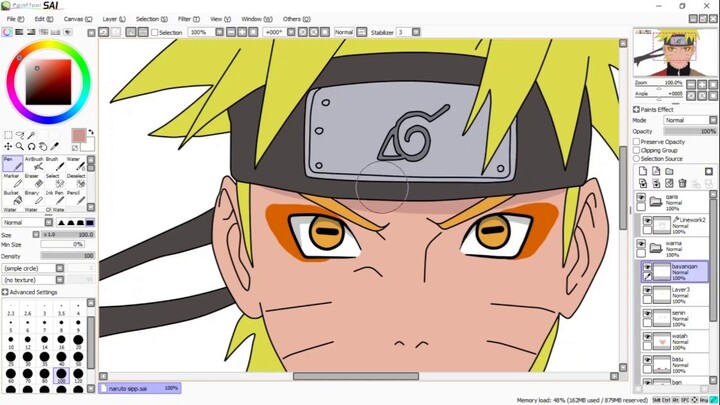Enable Clipping Group checkbox

pyautogui.click(x=637, y=150)
